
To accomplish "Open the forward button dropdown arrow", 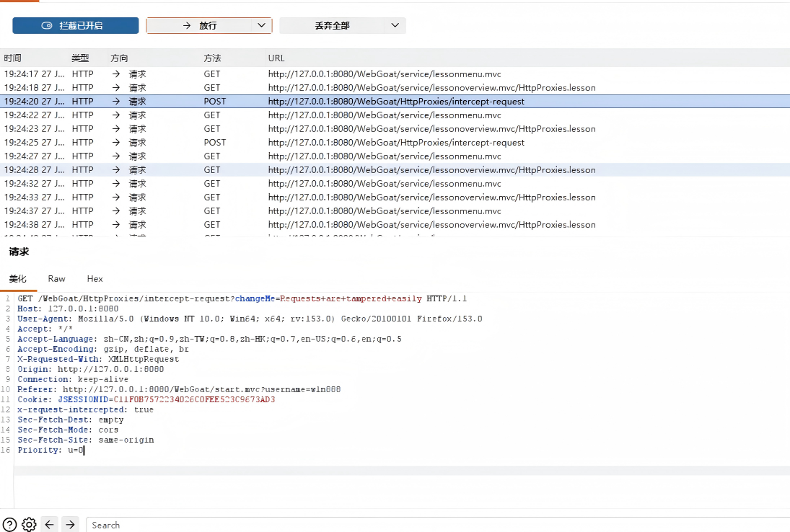I will pyautogui.click(x=261, y=26).
